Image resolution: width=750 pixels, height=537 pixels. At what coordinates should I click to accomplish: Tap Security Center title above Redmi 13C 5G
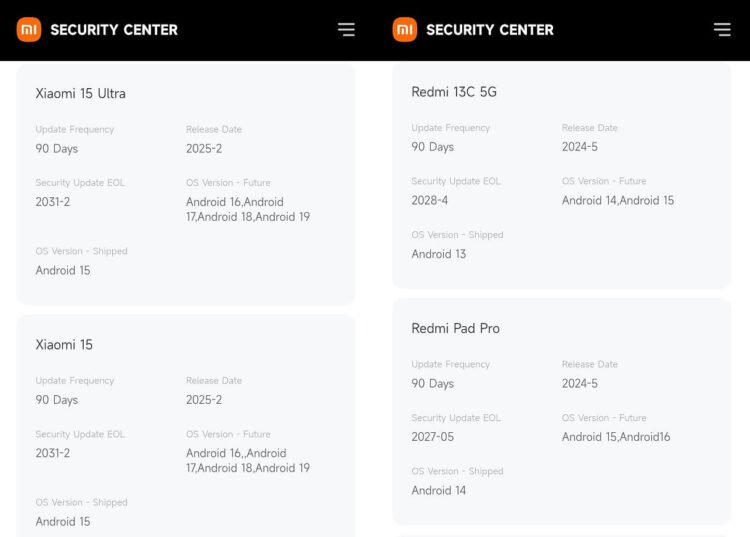490,30
